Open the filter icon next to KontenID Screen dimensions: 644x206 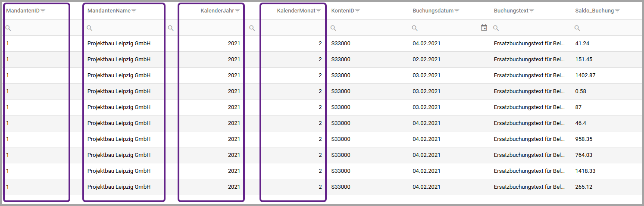(358, 11)
